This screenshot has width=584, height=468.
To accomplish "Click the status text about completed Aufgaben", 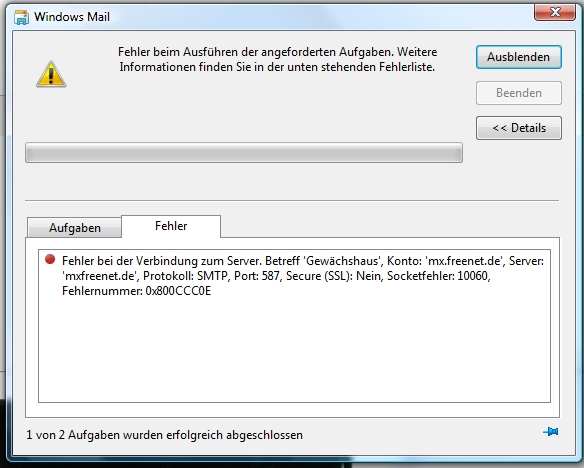I will tap(164, 435).
